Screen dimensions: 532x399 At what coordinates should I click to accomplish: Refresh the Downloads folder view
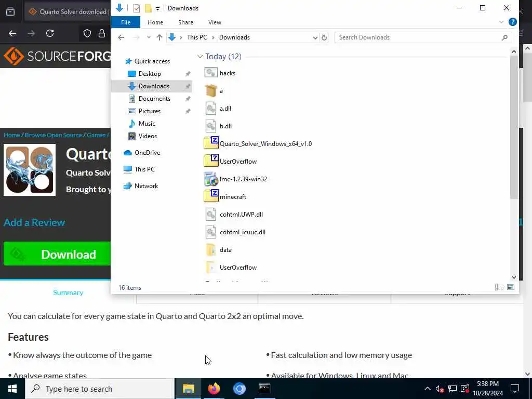click(324, 37)
